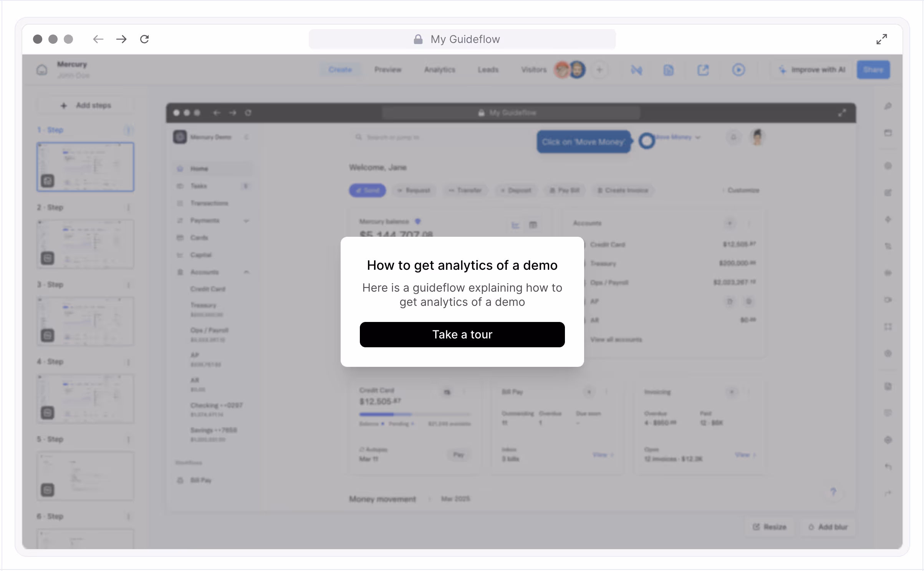Click the My Guideflow address bar
The width and height of the screenshot is (924, 571).
click(x=462, y=39)
